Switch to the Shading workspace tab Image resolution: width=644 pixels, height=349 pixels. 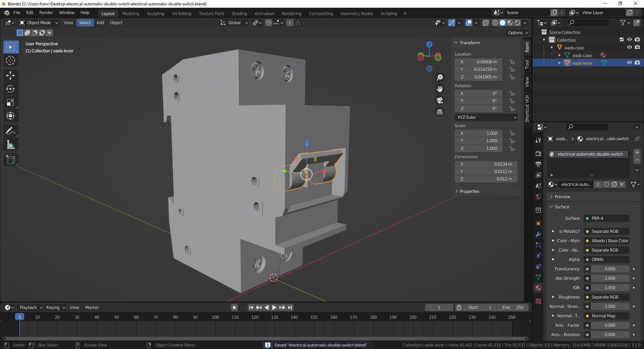239,13
